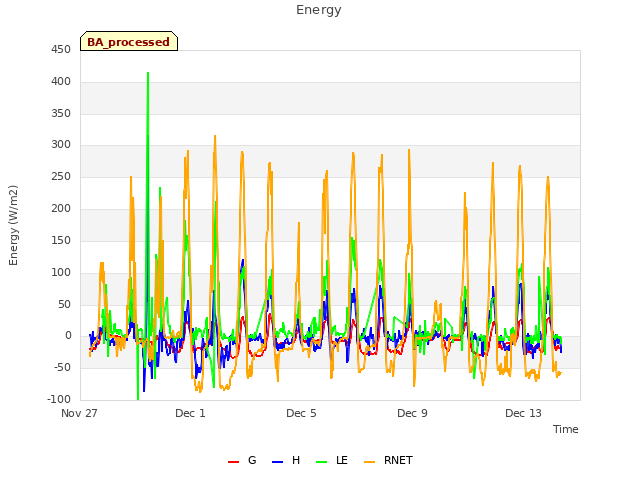Toggle the H series legend label

click(296, 460)
